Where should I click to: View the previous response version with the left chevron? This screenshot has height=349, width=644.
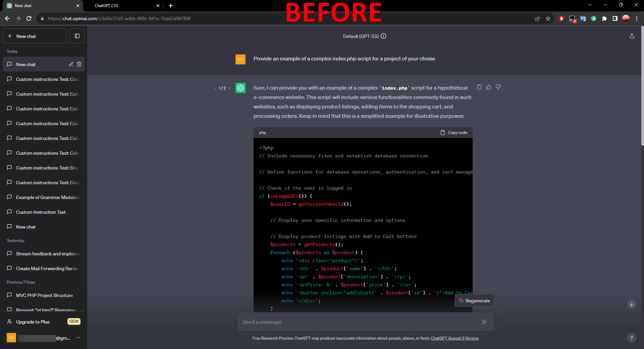[x=215, y=88]
